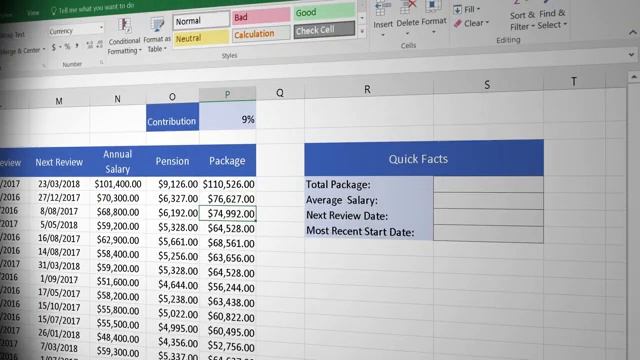640x360 pixels.
Task: Open the View ribbon tab
Action: (33, 13)
